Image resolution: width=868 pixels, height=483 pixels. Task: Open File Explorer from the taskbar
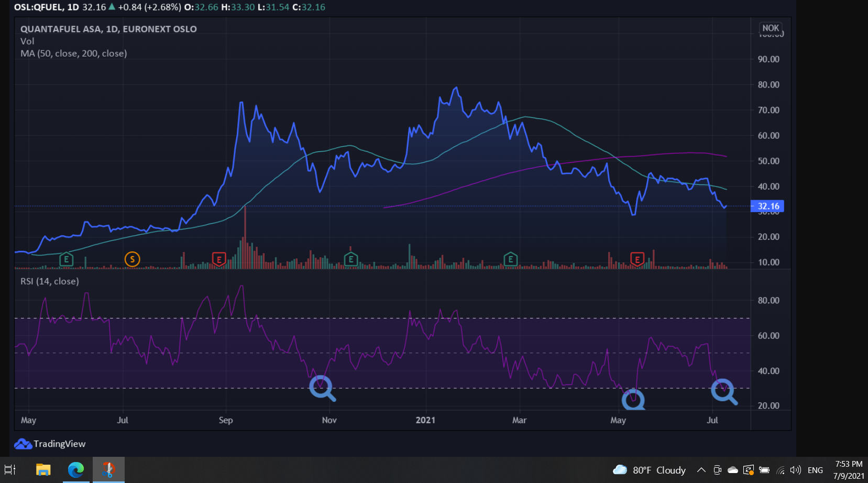pyautogui.click(x=43, y=470)
